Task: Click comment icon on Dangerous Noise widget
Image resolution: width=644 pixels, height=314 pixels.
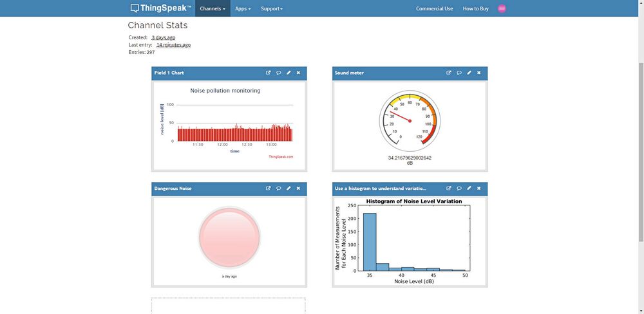Action: 279,189
